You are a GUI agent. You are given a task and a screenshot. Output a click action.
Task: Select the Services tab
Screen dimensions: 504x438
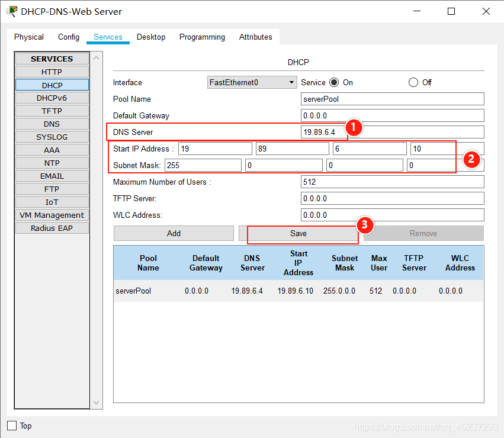108,37
